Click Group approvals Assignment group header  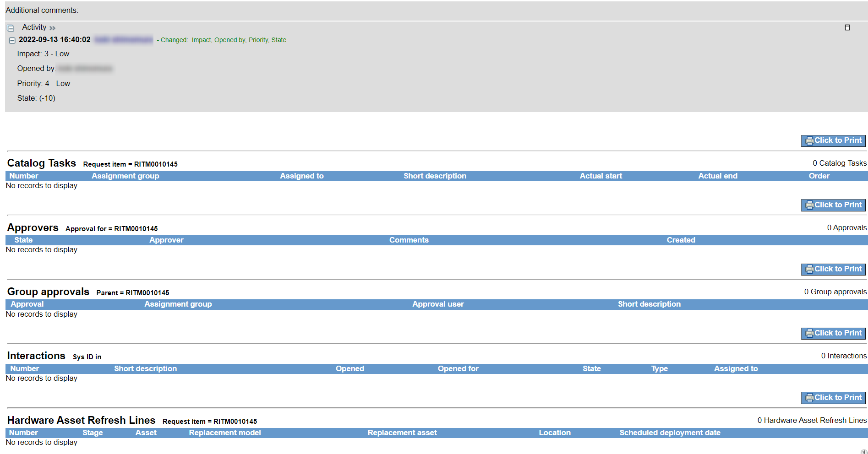[x=178, y=304]
